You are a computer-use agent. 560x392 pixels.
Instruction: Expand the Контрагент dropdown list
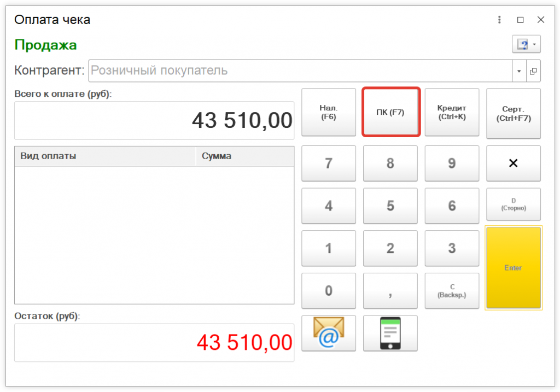click(519, 71)
